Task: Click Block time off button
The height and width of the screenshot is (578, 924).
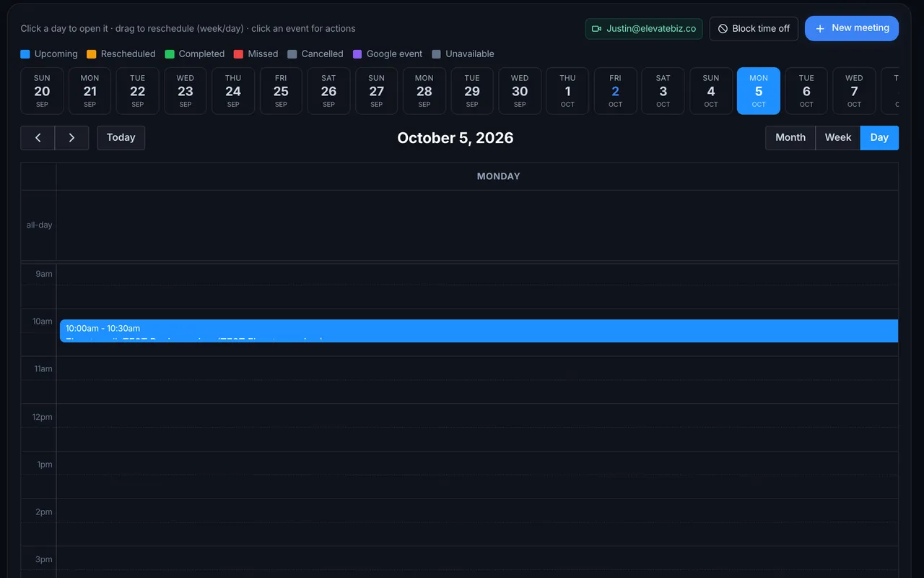Action: pyautogui.click(x=754, y=29)
